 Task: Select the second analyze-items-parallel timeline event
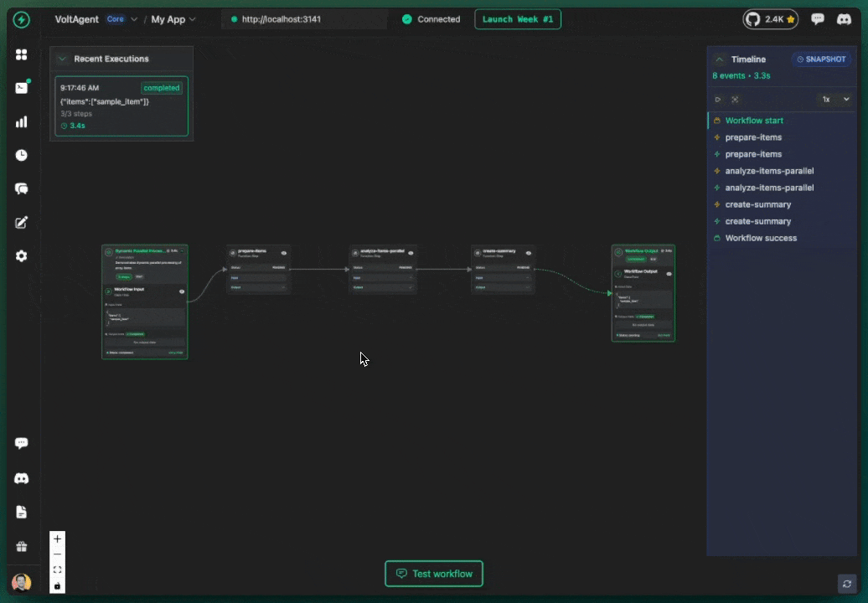[781, 188]
